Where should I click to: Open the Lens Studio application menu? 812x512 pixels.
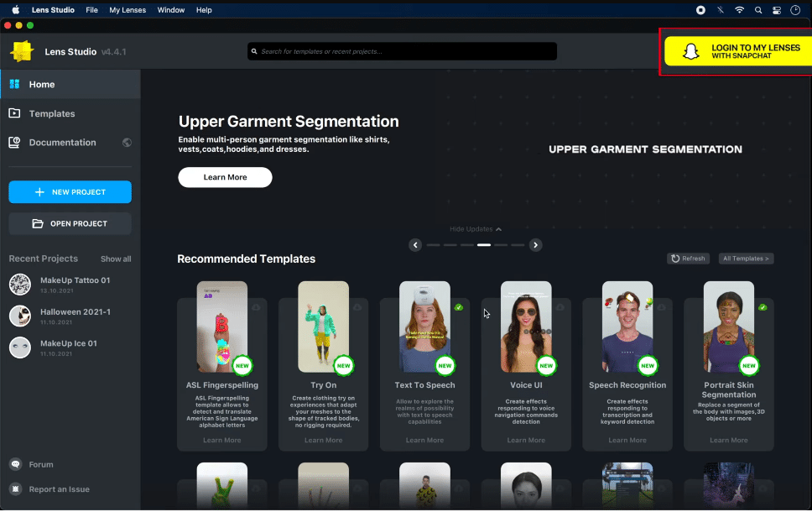point(53,10)
